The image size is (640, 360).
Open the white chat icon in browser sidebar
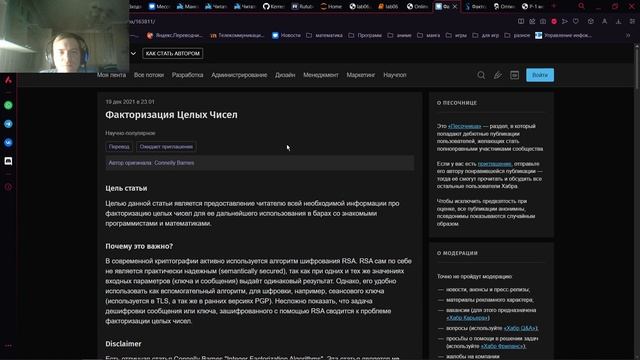click(x=8, y=161)
